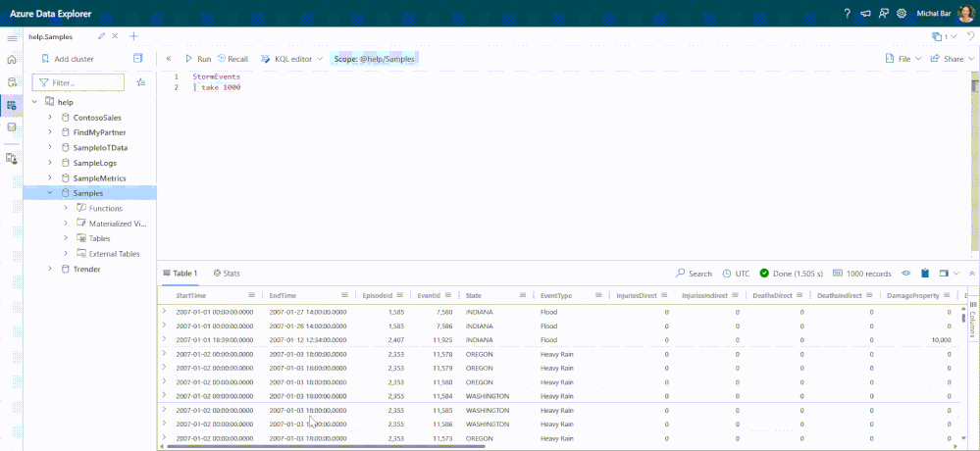Change the UTC time zone setting
The image size is (980, 451).
(x=737, y=273)
